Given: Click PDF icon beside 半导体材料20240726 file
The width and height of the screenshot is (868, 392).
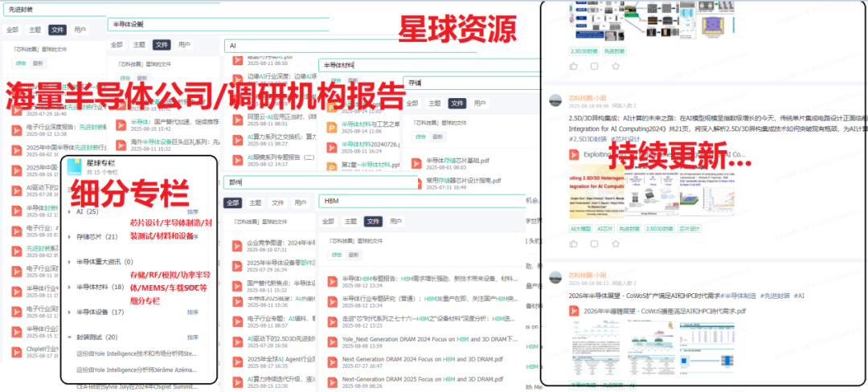Looking at the screenshot, I should [x=332, y=148].
